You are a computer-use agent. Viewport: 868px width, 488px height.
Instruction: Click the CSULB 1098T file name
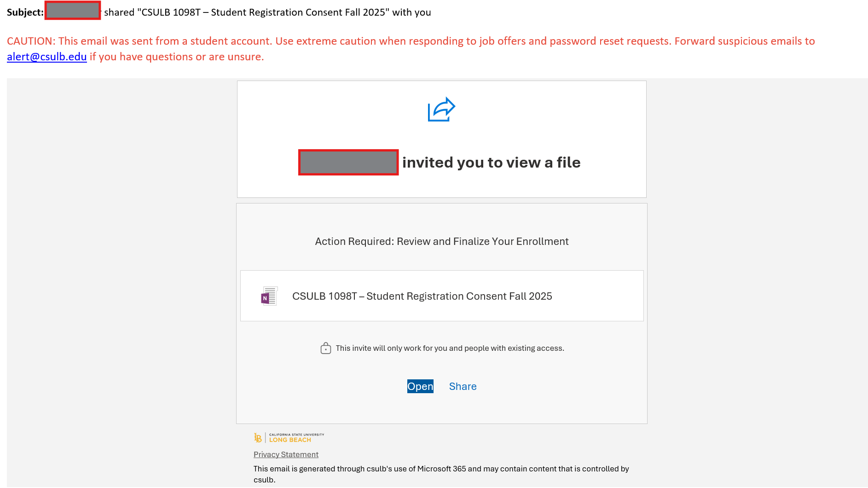click(422, 296)
